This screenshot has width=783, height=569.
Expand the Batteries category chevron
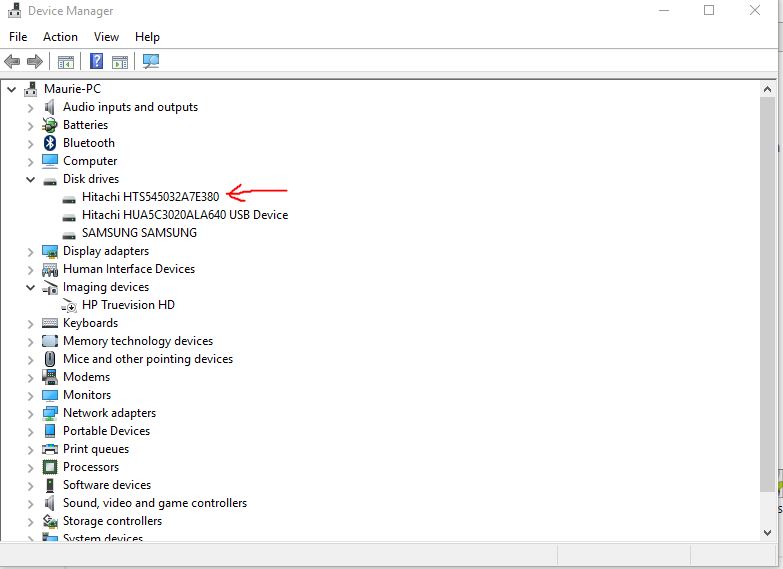coord(30,126)
